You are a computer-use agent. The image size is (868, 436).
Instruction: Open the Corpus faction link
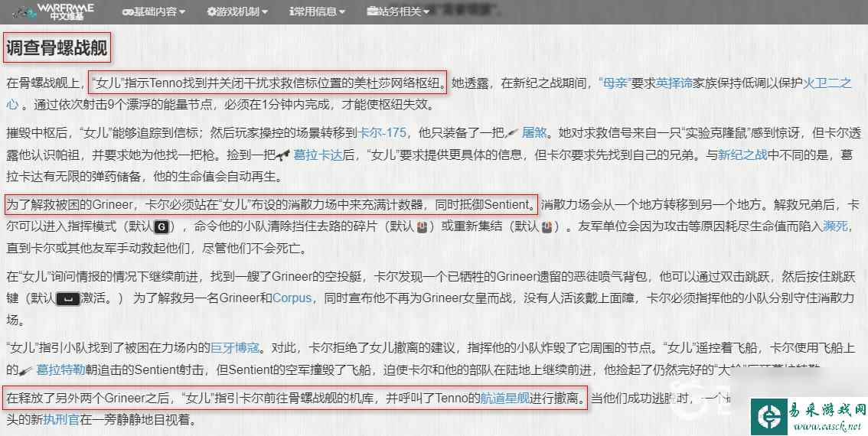pos(292,299)
